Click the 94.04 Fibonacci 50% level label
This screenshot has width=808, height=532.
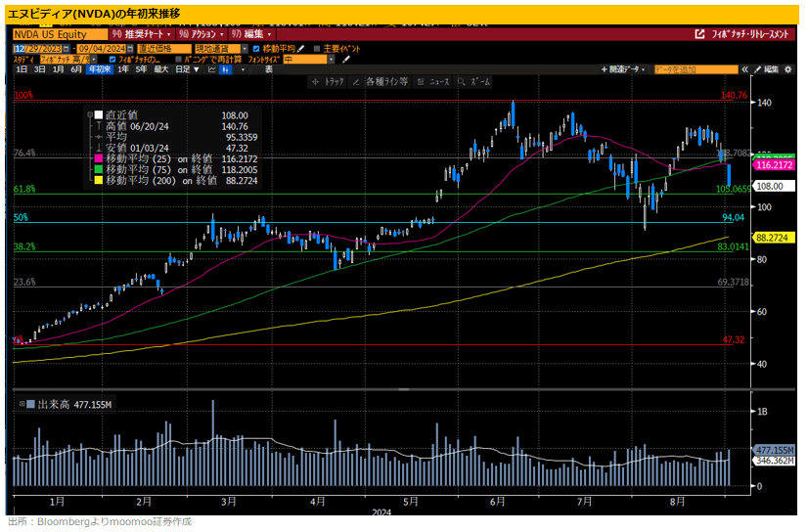pos(733,217)
